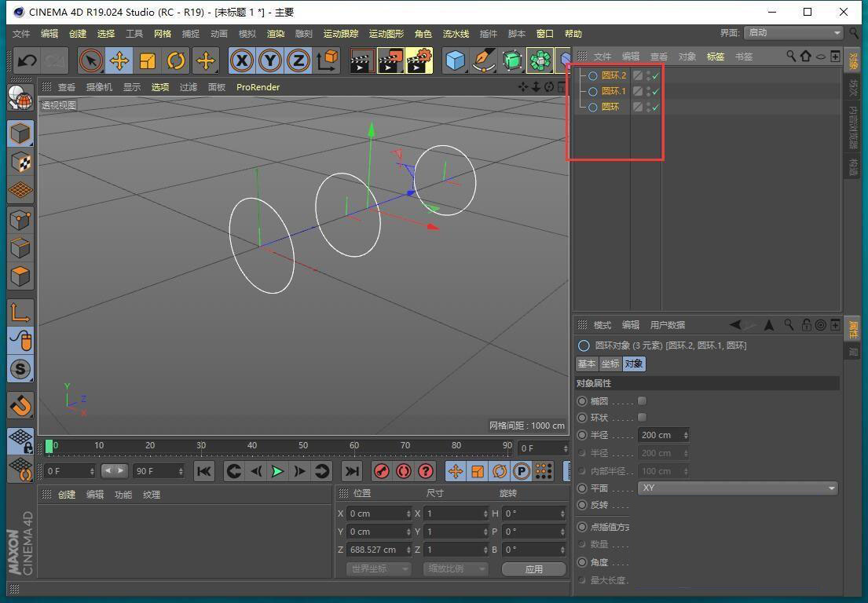The image size is (868, 603).
Task: Play the animation forward
Action: pos(277,471)
